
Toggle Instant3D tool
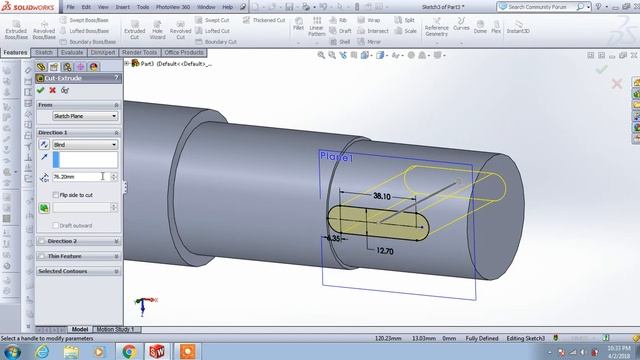click(518, 27)
